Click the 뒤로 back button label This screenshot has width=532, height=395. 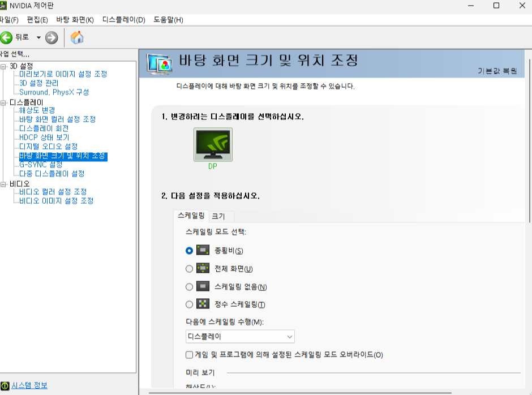point(22,37)
